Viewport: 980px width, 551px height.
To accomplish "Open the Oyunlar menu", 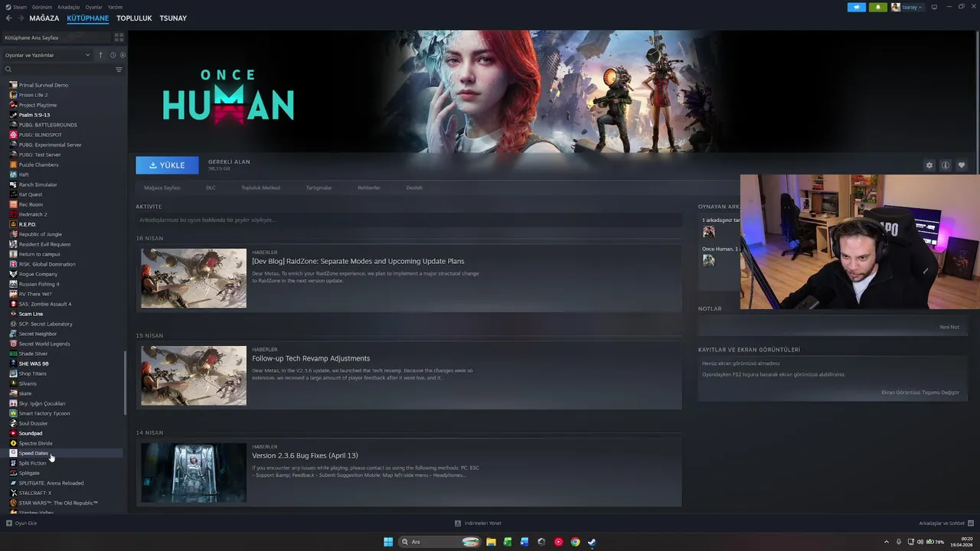I will (x=93, y=7).
